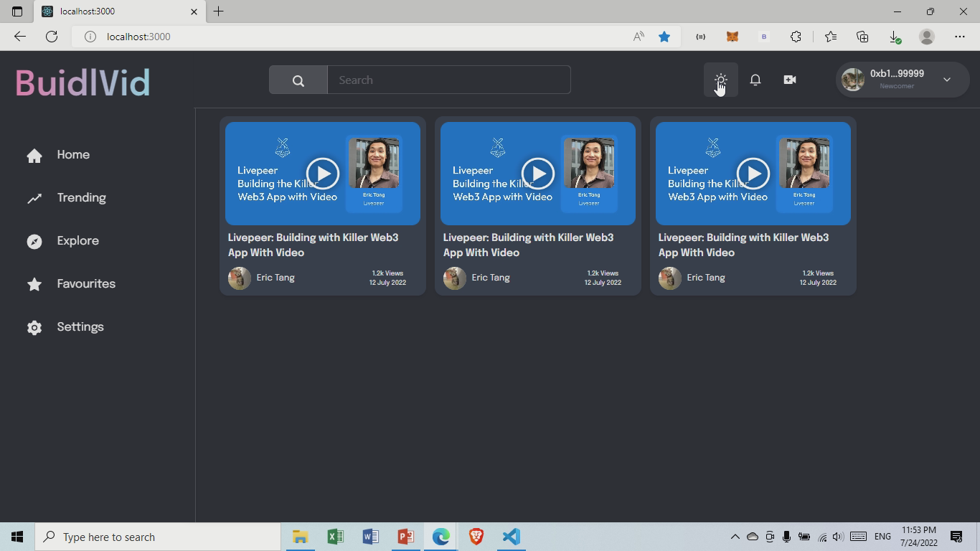The width and height of the screenshot is (980, 551).
Task: Click Eric Tang avatar on first card
Action: tap(240, 278)
